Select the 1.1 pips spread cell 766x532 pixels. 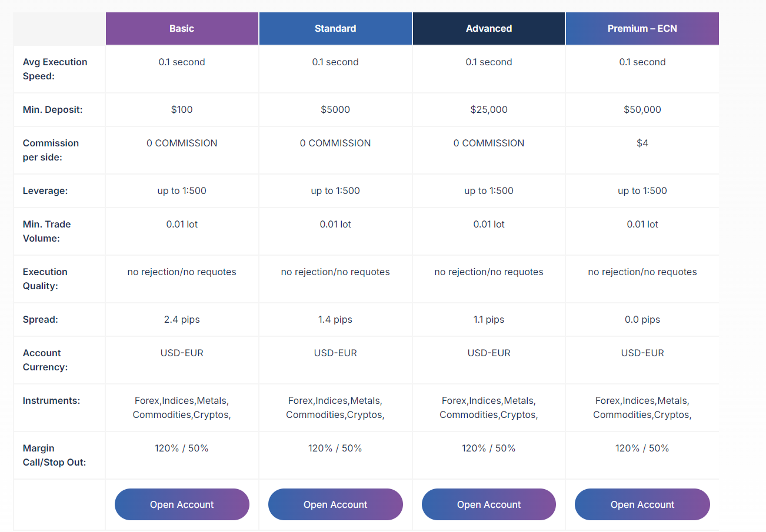(x=489, y=319)
